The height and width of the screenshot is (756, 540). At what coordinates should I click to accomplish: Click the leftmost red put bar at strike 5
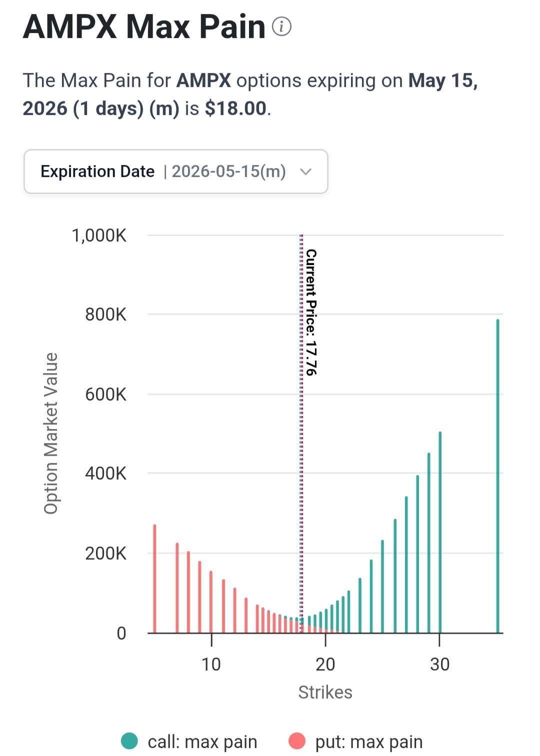coord(154,578)
